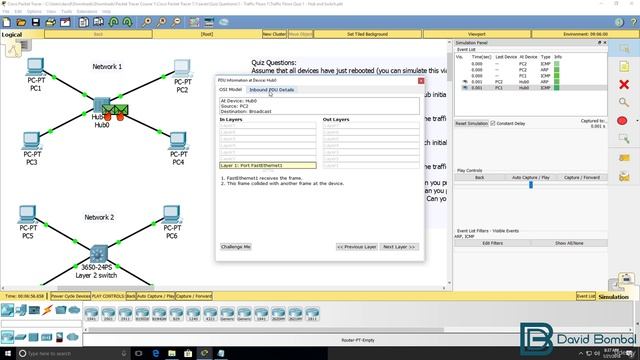This screenshot has width=640, height=360.
Task: Click the Set Tiled Background button
Action: [x=367, y=34]
